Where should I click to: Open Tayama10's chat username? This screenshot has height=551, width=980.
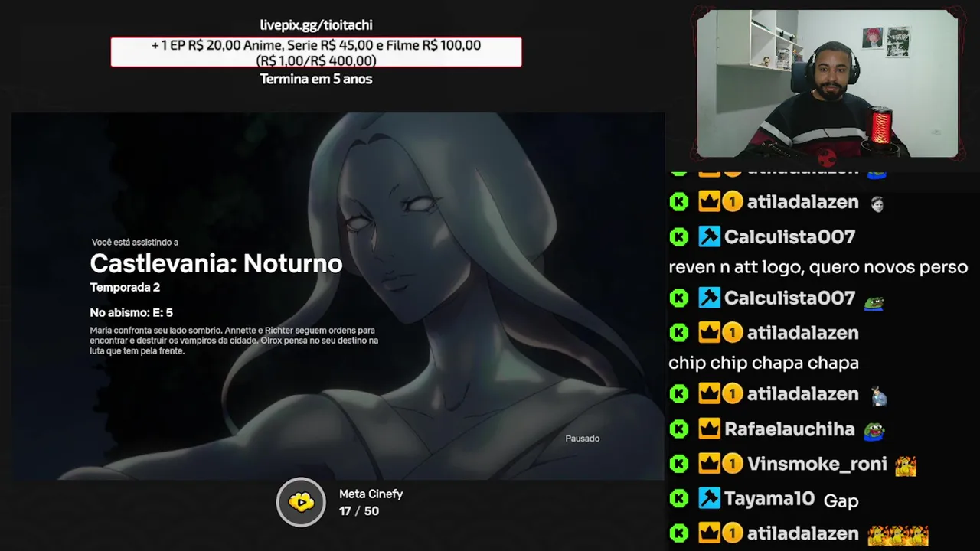[x=769, y=499]
